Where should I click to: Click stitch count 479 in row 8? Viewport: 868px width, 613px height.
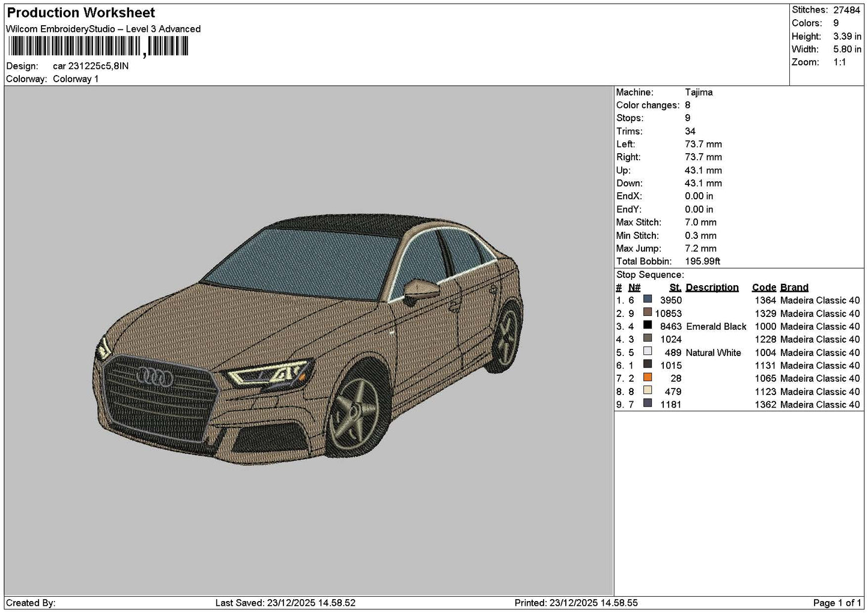[x=673, y=391]
